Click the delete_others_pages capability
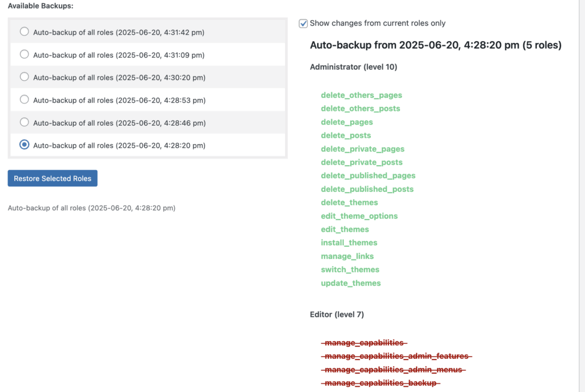 (362, 95)
